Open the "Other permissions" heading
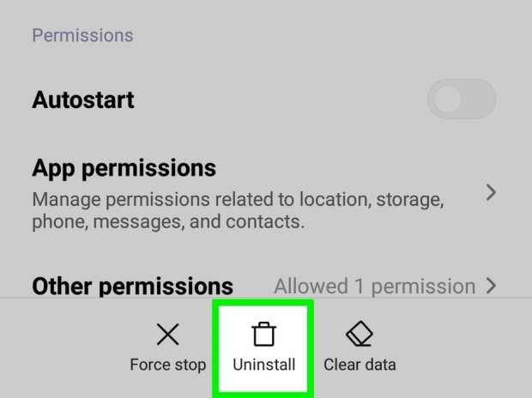Image resolution: width=532 pixels, height=398 pixels. (x=132, y=286)
